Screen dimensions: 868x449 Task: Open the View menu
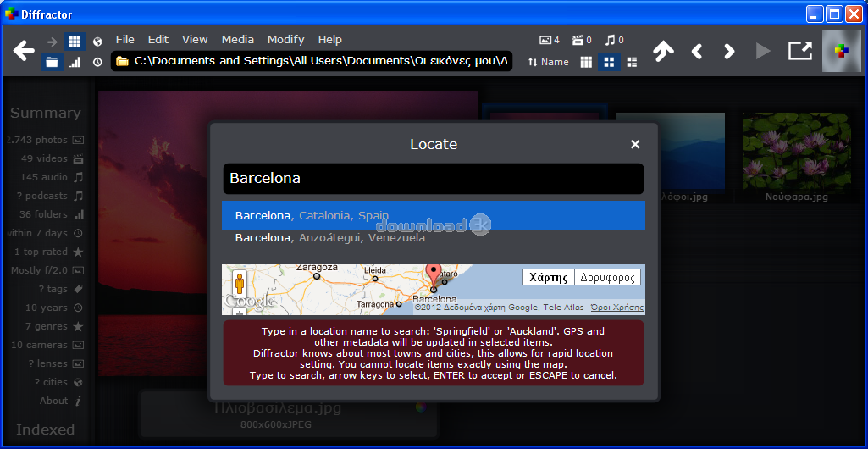[x=194, y=39]
